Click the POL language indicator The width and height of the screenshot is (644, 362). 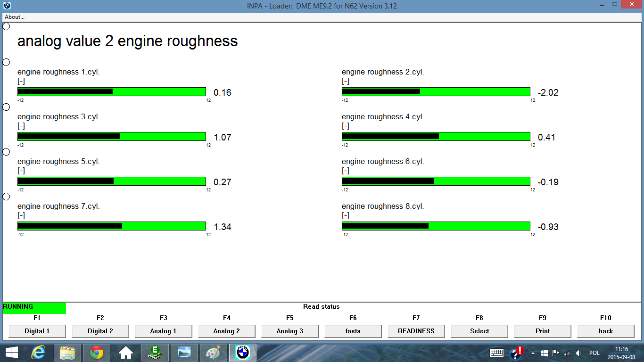click(x=594, y=353)
